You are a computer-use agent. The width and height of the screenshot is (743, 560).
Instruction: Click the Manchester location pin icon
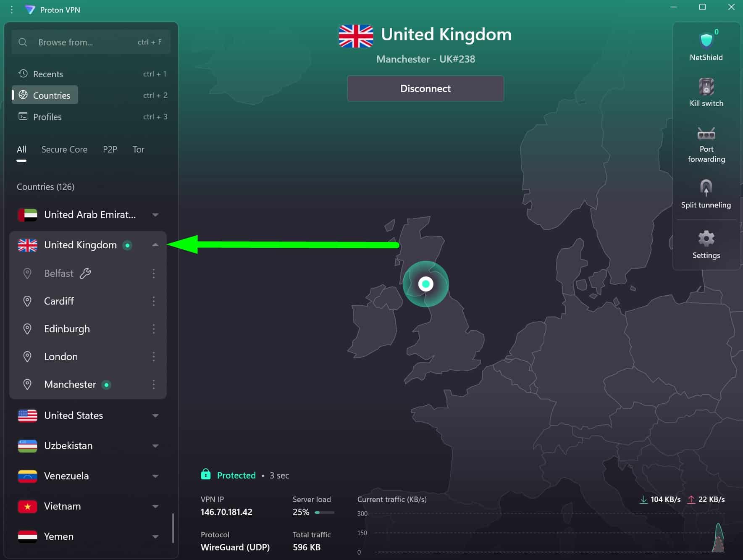click(27, 384)
